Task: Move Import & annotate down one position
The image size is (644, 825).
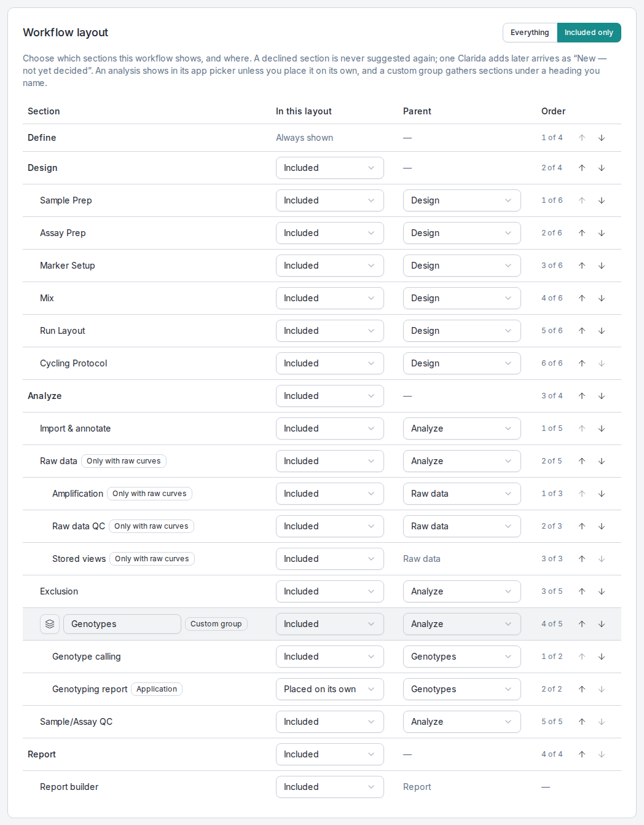Action: [x=602, y=428]
